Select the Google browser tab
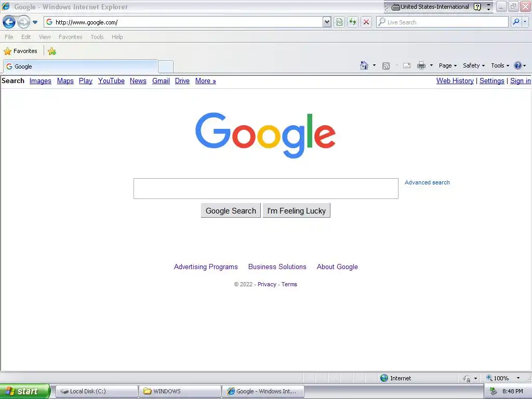The width and height of the screenshot is (532, 399). 81,66
